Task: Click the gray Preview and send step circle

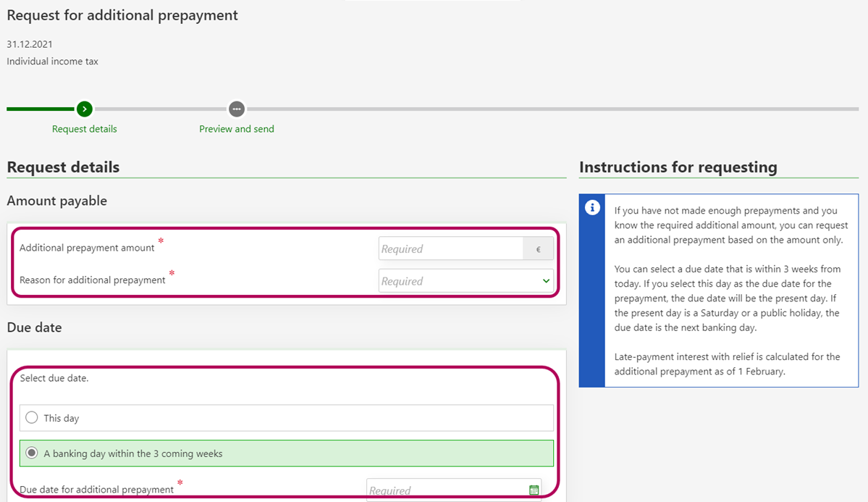Action: pyautogui.click(x=236, y=109)
